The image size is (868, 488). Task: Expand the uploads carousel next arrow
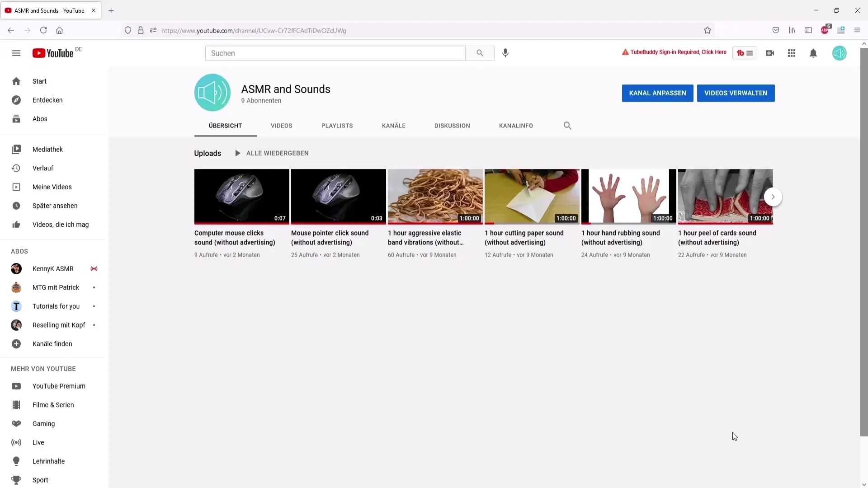pyautogui.click(x=773, y=197)
